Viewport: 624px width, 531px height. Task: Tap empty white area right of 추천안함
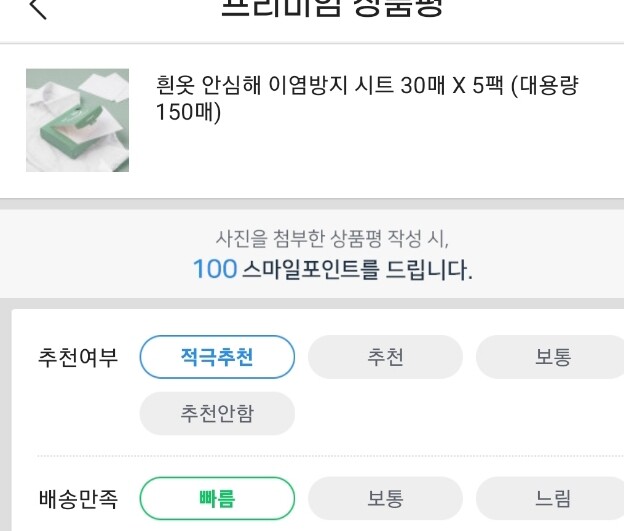point(458,413)
